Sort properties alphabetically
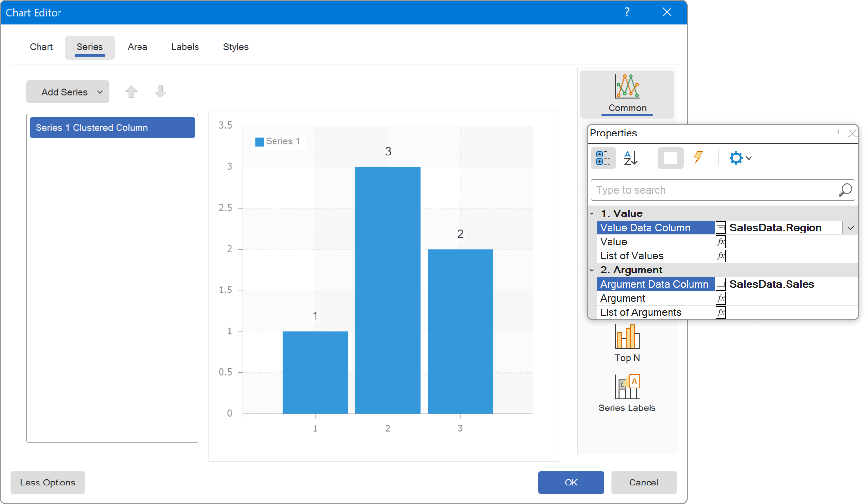The image size is (868, 504). [x=631, y=158]
